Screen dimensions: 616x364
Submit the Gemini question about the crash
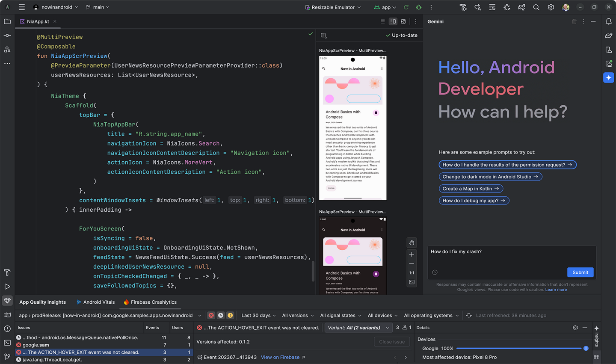click(x=580, y=272)
